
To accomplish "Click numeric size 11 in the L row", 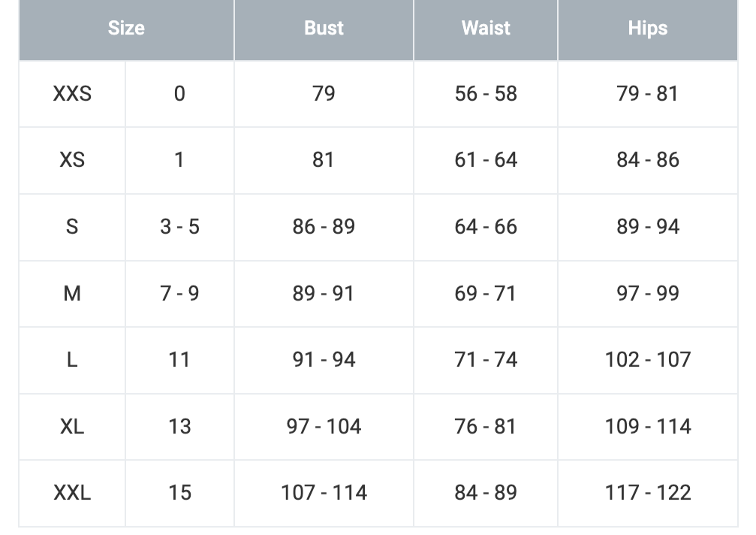I will [x=179, y=359].
